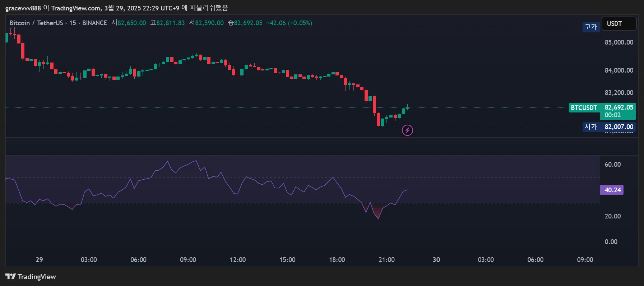Click 21:00 on the time axis

coord(386,260)
